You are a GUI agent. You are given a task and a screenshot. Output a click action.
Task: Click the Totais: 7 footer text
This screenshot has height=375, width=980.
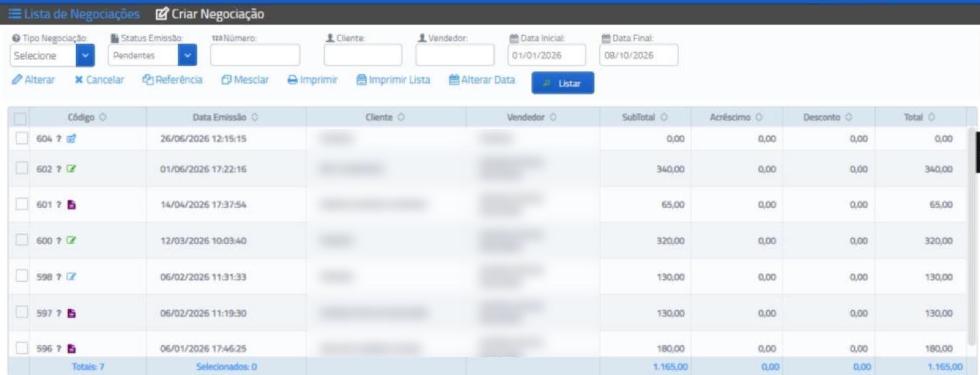(88, 366)
